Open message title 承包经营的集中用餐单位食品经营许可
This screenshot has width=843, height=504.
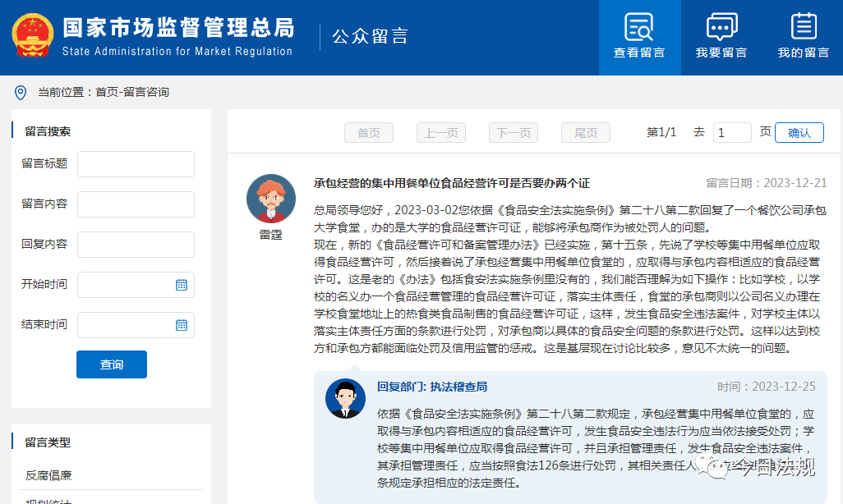(x=452, y=183)
